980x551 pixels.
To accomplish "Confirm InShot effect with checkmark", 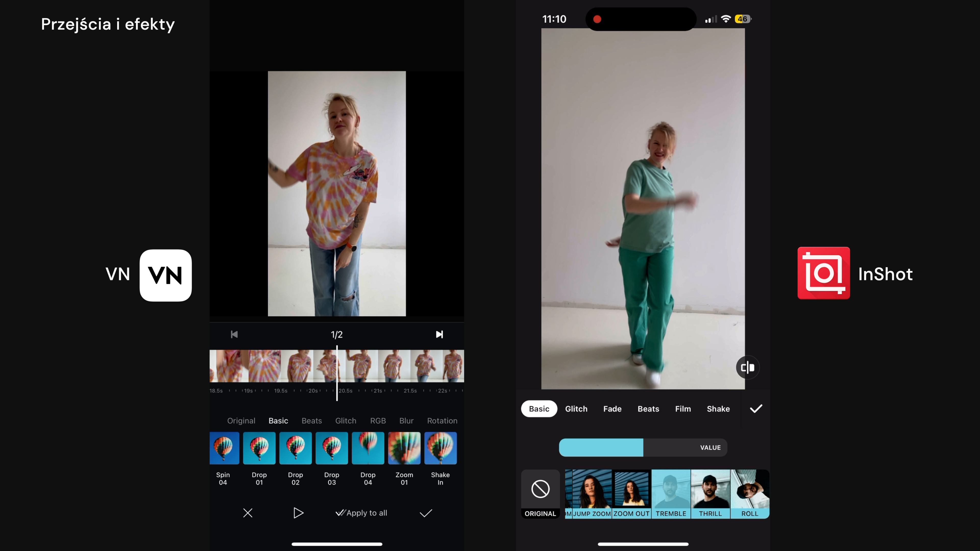I will click(756, 409).
